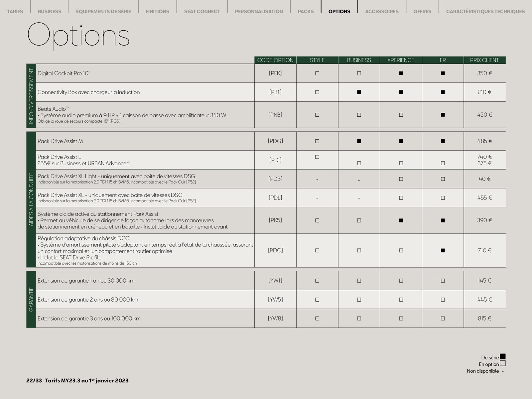The width and height of the screenshot is (532, 399).
Task: Click option code [PK5]
Action: (x=275, y=220)
